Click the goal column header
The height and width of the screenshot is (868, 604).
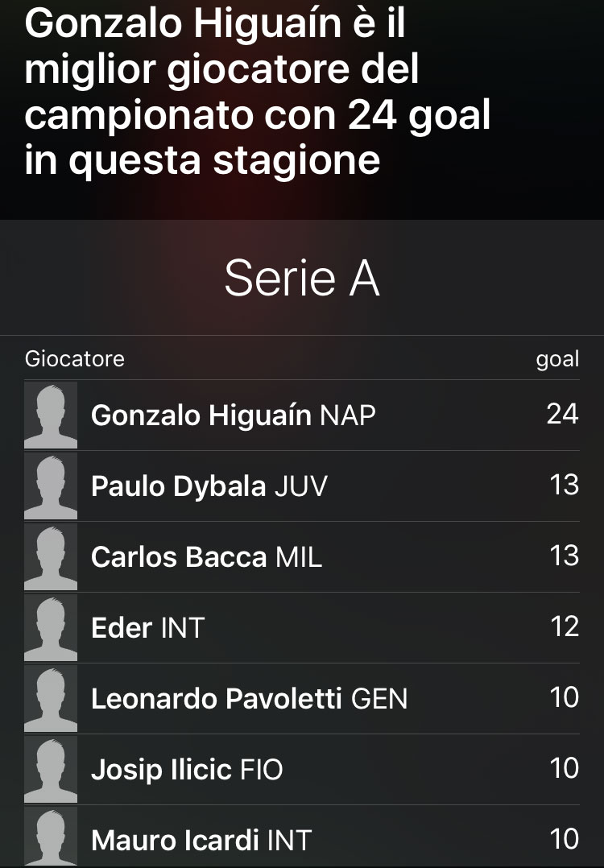(x=557, y=358)
